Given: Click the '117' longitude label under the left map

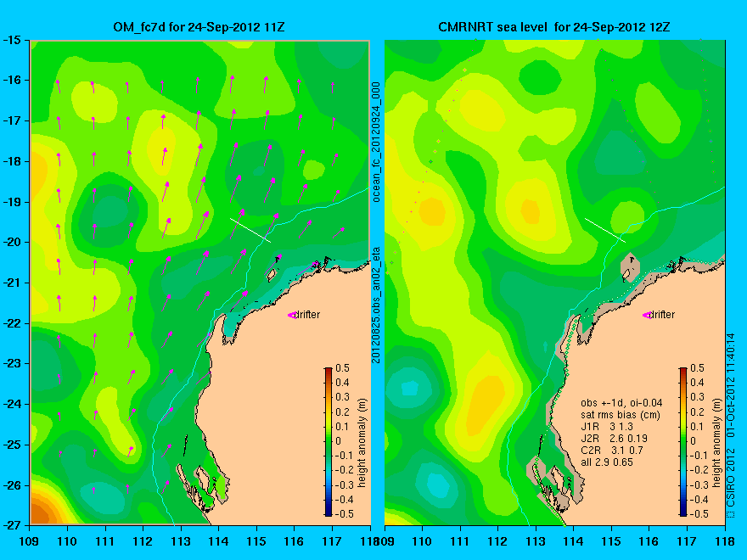Looking at the screenshot, I should [x=332, y=541].
